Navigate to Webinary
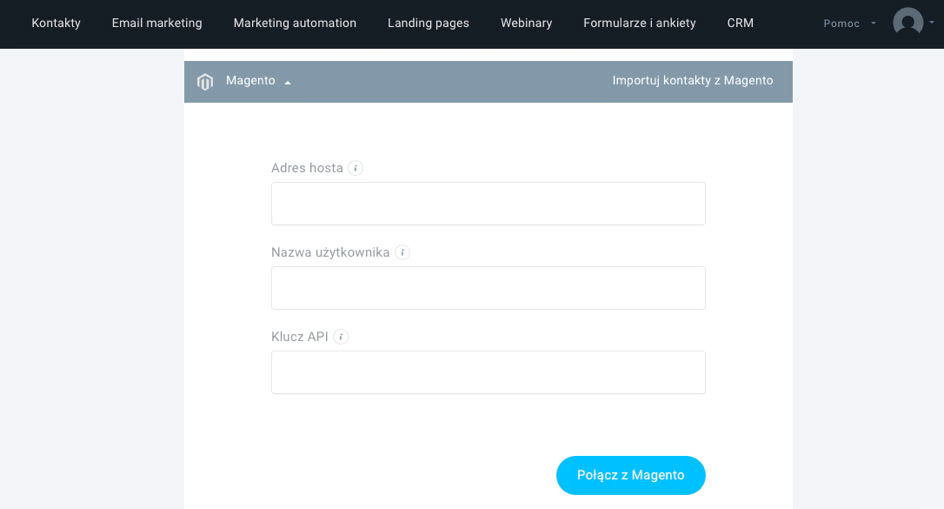Image resolution: width=944 pixels, height=509 pixels. pos(526,23)
